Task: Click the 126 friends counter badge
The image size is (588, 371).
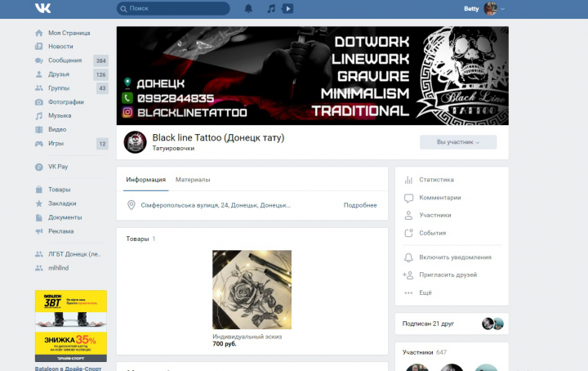Action: coord(101,74)
